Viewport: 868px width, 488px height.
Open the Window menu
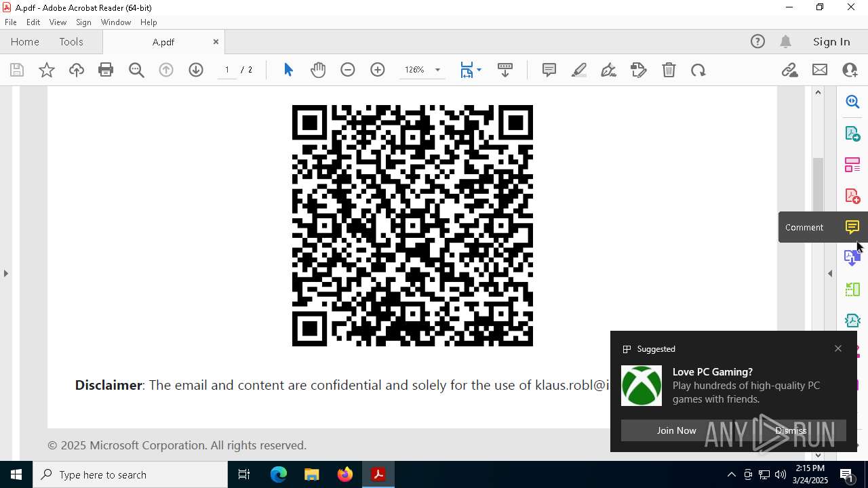click(x=116, y=22)
